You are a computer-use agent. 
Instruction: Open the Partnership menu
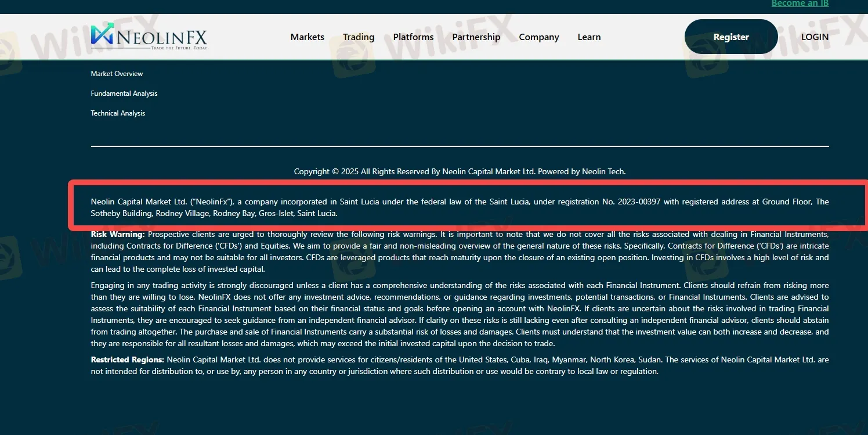pyautogui.click(x=476, y=37)
